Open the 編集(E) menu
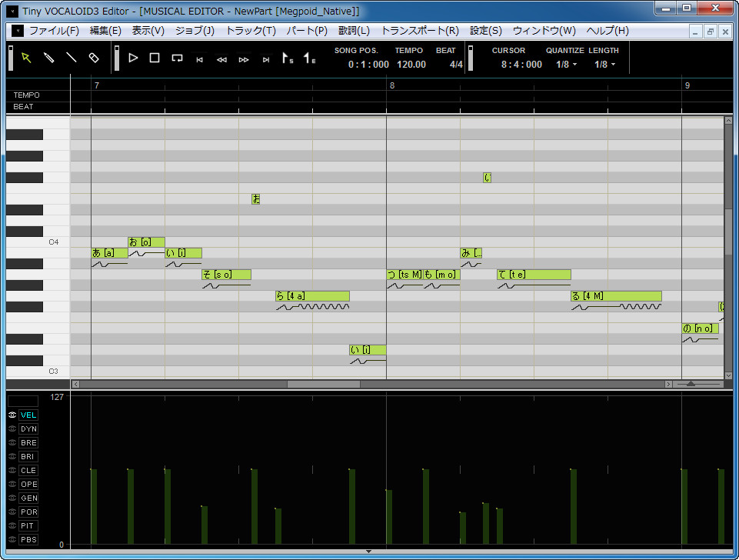 [105, 31]
